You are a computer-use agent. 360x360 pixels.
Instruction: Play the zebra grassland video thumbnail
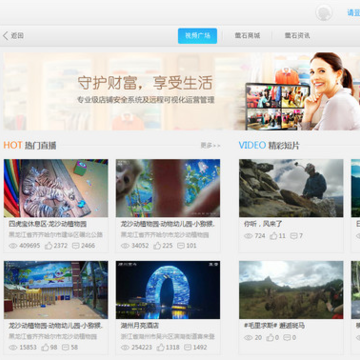click(x=291, y=290)
